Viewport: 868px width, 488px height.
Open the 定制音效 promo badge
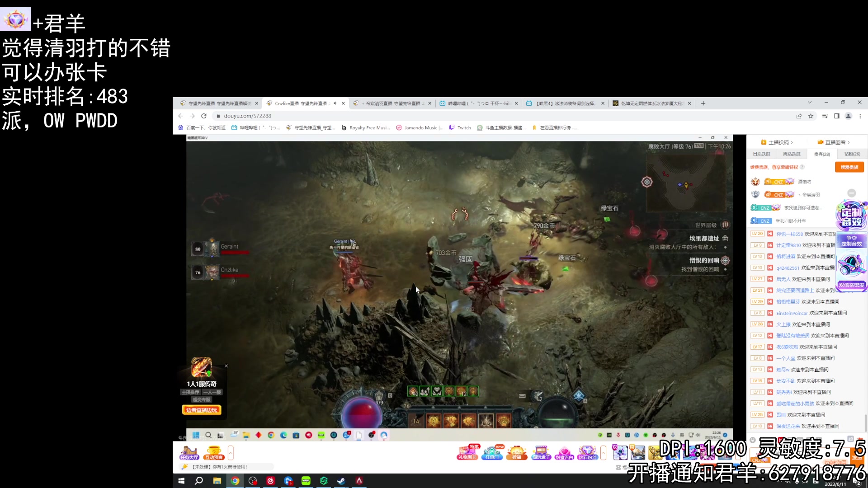(x=852, y=216)
